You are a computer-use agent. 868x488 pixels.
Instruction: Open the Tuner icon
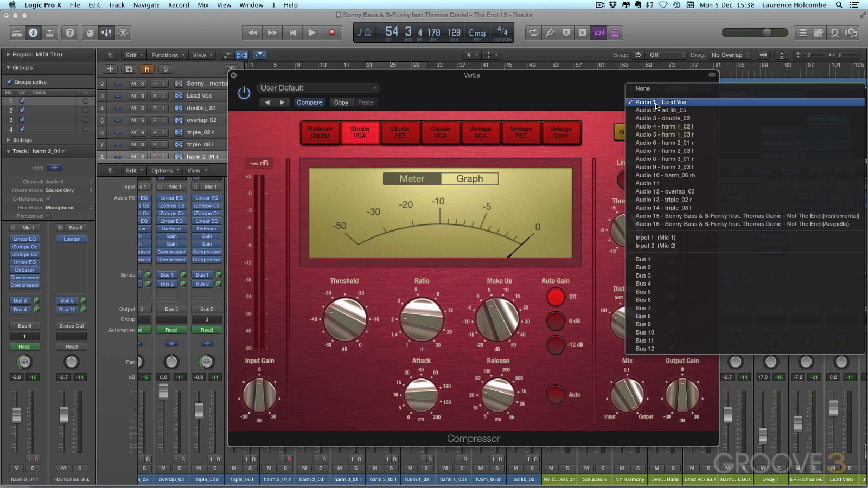click(550, 33)
